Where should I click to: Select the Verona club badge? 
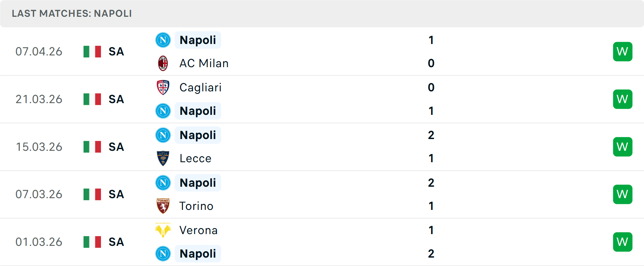click(163, 230)
